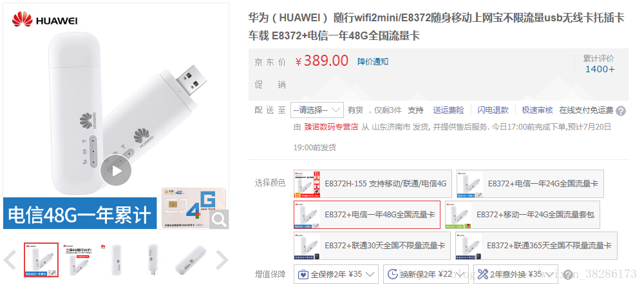Show previous thumbnails with left arrow
Viewport: 644px width, 287px height.
[x=10, y=260]
